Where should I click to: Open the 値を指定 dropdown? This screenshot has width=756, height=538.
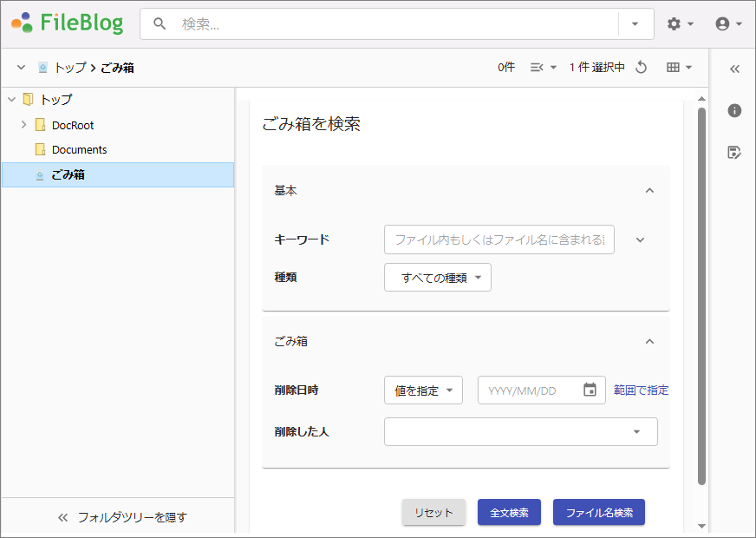423,390
